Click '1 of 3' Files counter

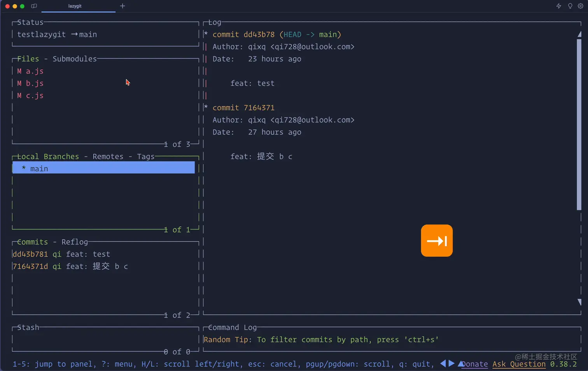point(177,144)
